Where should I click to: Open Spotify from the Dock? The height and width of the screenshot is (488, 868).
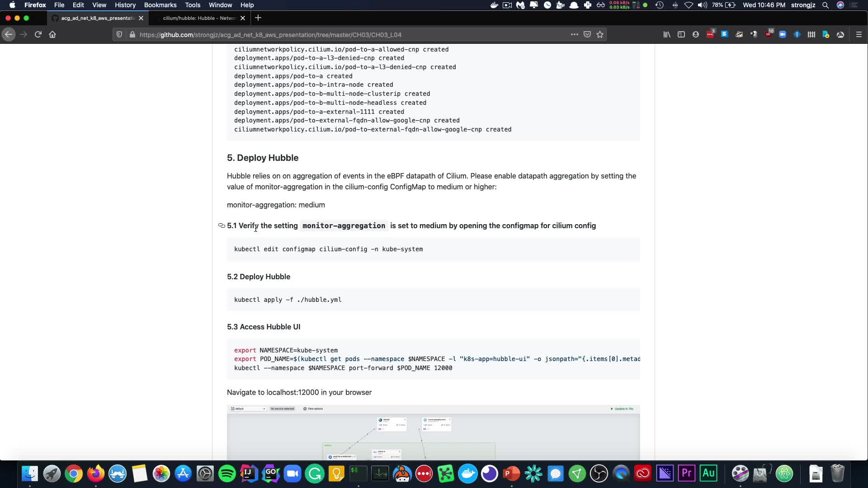[x=227, y=474]
